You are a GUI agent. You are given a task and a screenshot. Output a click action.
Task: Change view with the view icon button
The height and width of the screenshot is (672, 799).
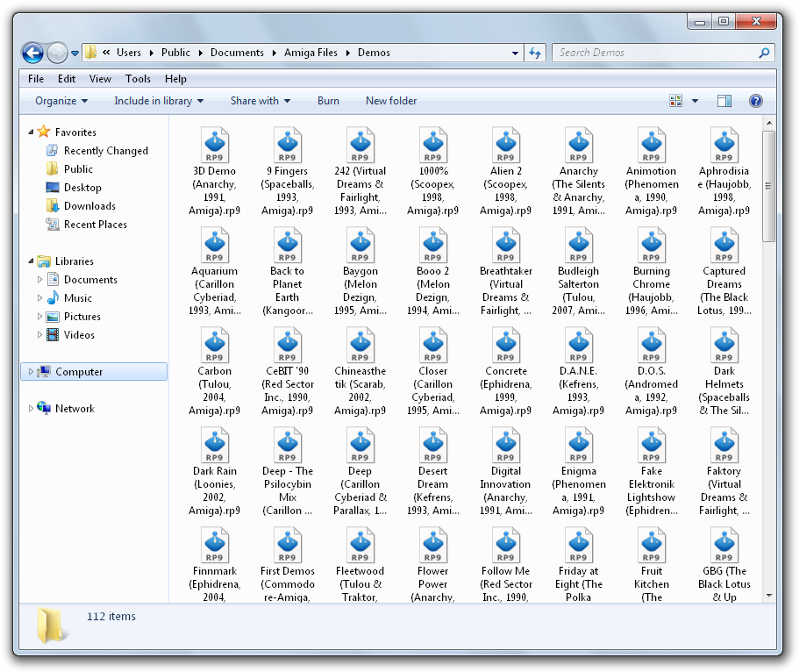coord(675,101)
